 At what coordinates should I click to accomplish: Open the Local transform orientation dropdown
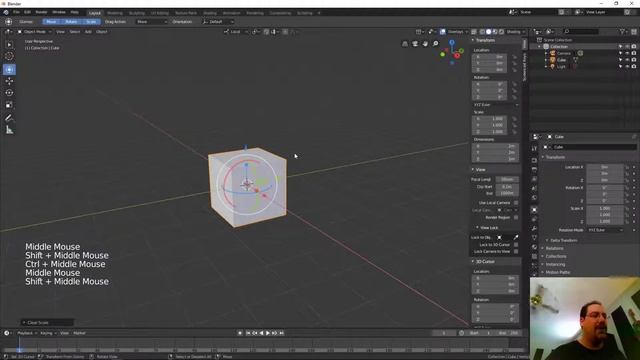[x=236, y=31]
